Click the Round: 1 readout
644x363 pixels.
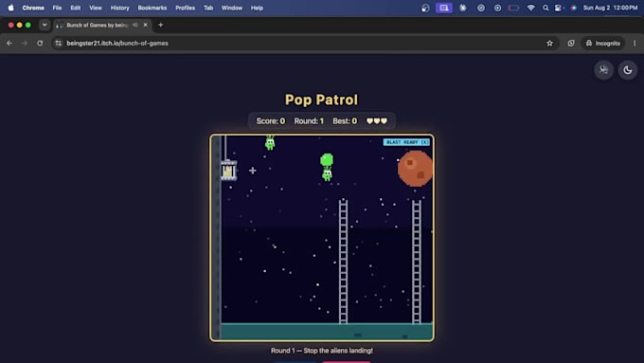(309, 121)
